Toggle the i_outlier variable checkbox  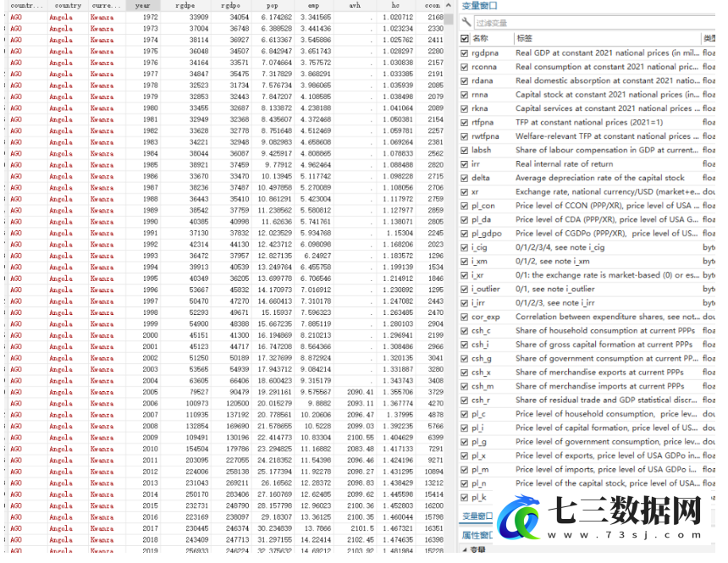[x=464, y=290]
